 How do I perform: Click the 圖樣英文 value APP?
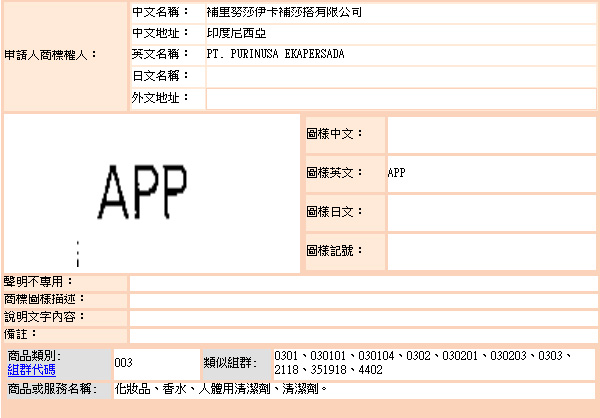396,173
